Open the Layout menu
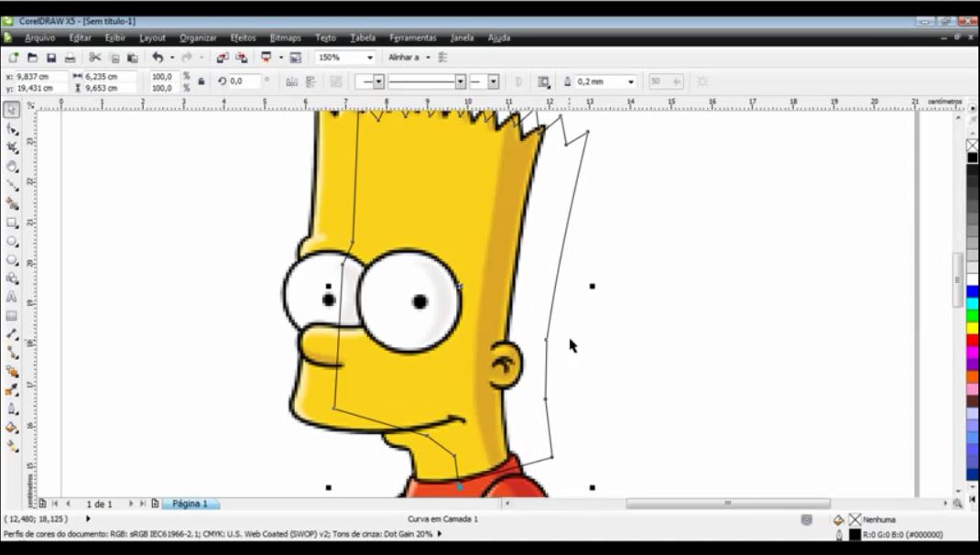This screenshot has width=980, height=555. click(153, 38)
